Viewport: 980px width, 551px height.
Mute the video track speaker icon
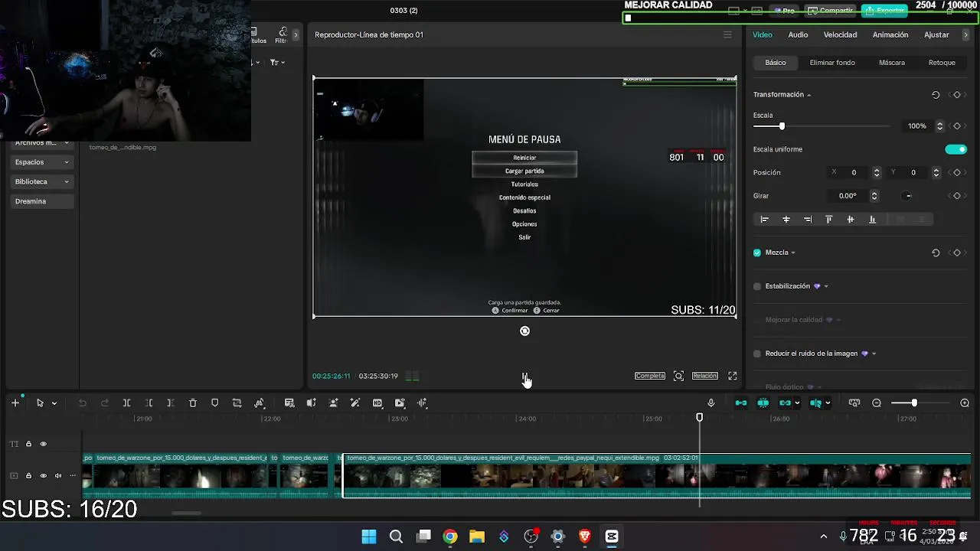tap(57, 475)
